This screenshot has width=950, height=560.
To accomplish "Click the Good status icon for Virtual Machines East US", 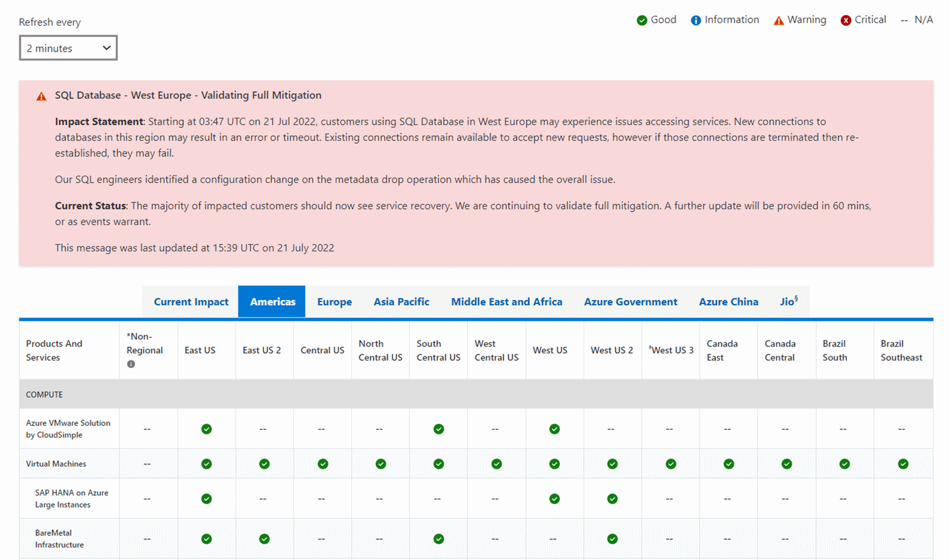I will point(206,464).
